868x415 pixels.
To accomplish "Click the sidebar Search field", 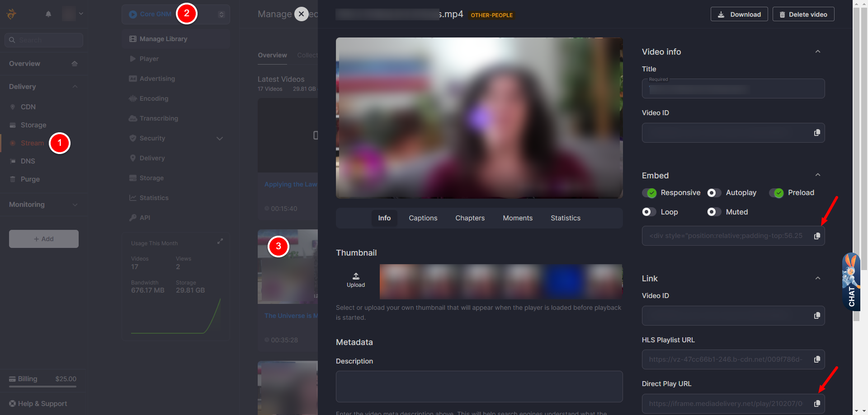I will (x=44, y=40).
